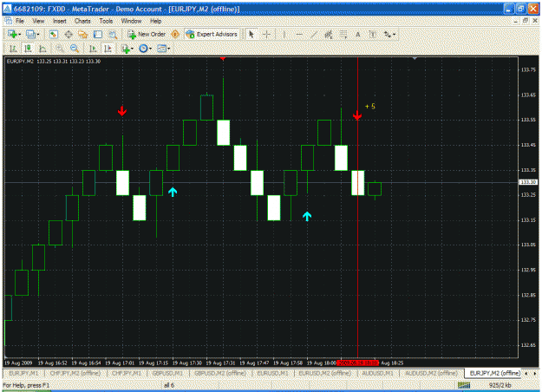Open the Market Watch window icon

(53, 34)
